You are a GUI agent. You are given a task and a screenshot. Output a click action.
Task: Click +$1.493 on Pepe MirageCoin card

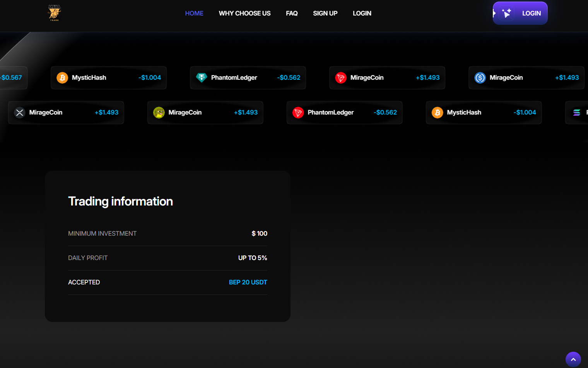click(246, 112)
